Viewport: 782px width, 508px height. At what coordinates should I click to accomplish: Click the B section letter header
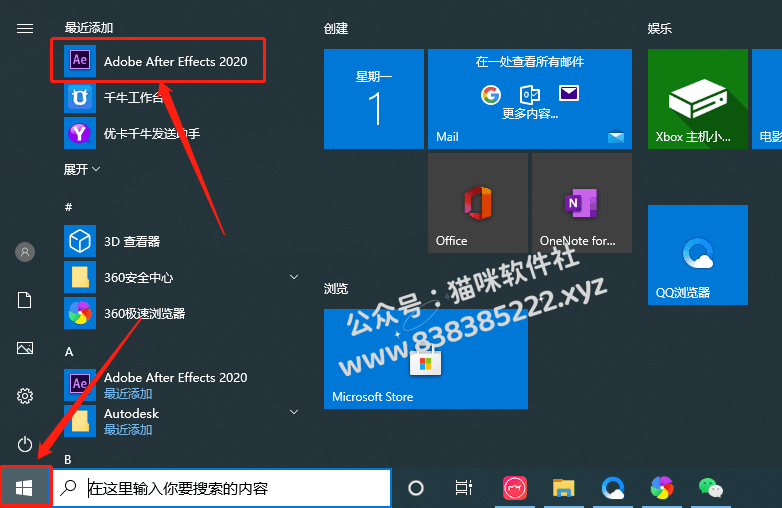(68, 459)
